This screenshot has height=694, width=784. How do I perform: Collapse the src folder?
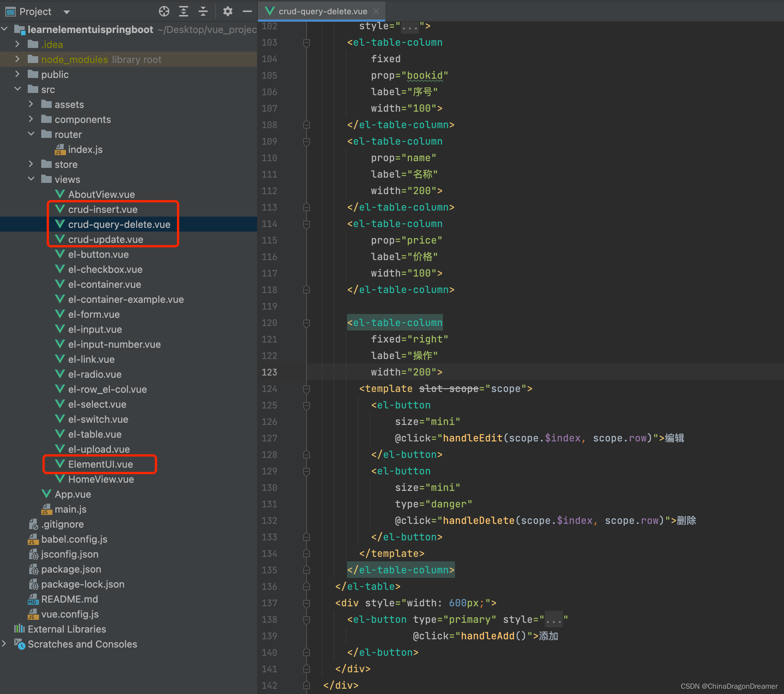18,89
